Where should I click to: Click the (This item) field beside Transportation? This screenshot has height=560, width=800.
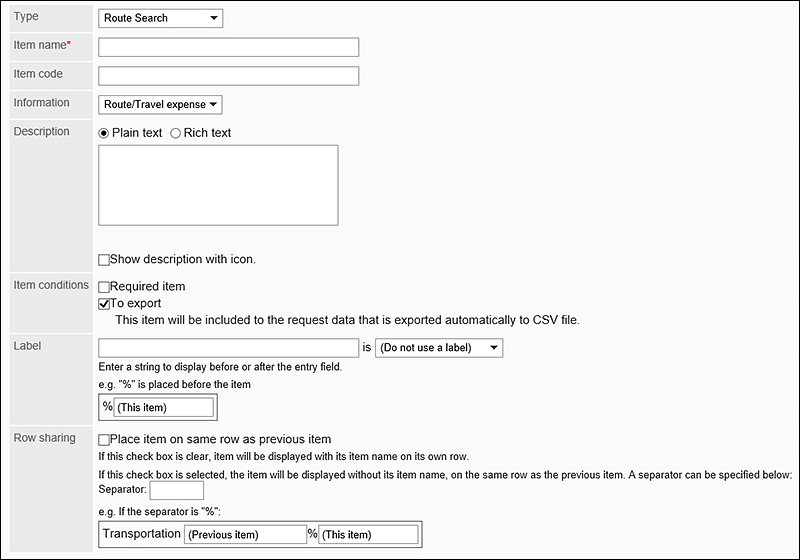tap(368, 534)
